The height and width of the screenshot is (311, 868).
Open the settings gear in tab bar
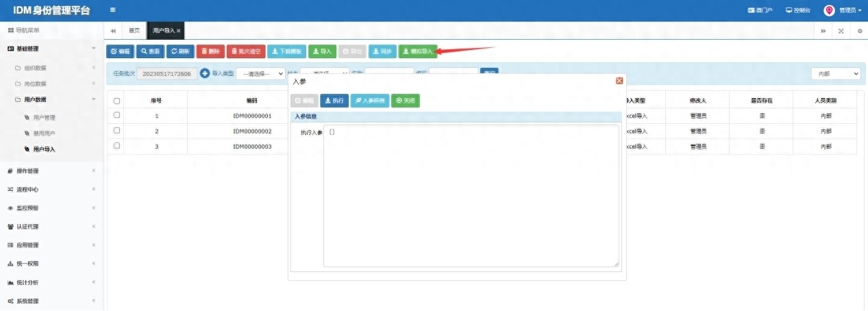(859, 31)
